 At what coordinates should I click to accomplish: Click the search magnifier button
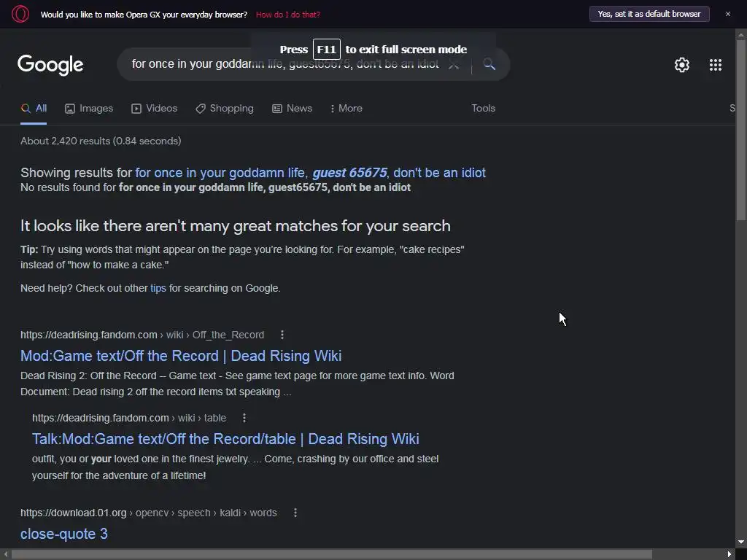pyautogui.click(x=489, y=64)
